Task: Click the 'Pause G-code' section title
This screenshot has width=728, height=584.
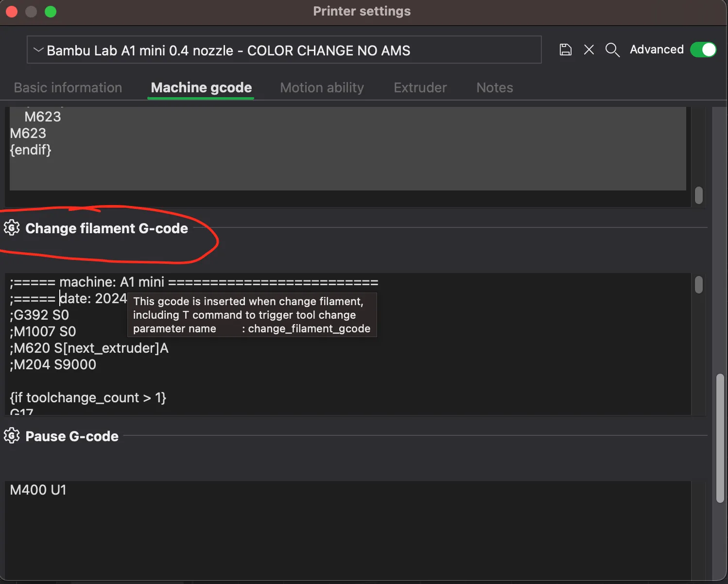Action: [x=72, y=436]
